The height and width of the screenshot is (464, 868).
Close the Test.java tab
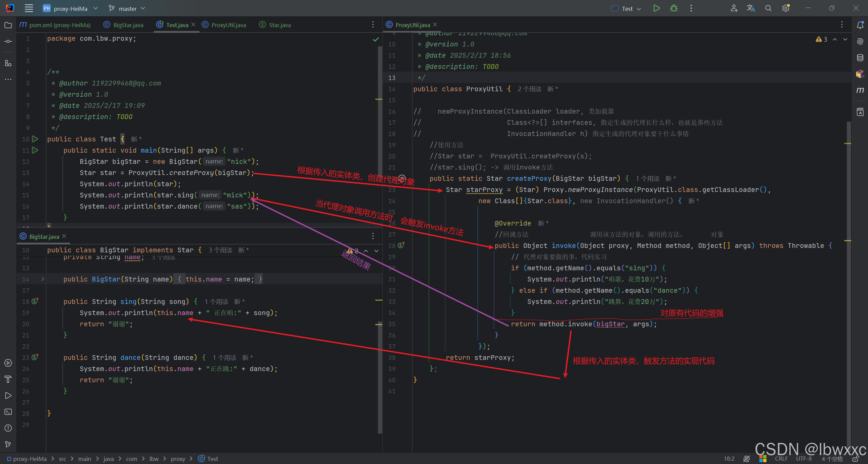193,25
